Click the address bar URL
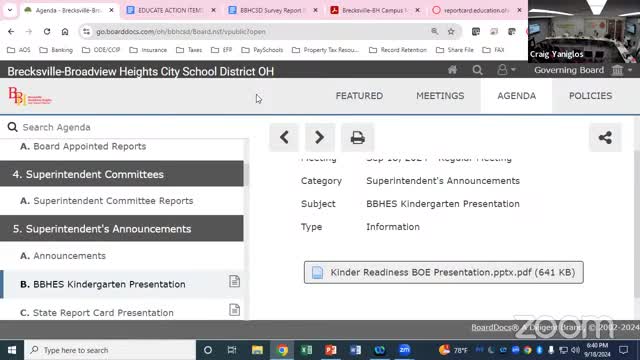Screen dimensions: 640x360 pos(181,31)
